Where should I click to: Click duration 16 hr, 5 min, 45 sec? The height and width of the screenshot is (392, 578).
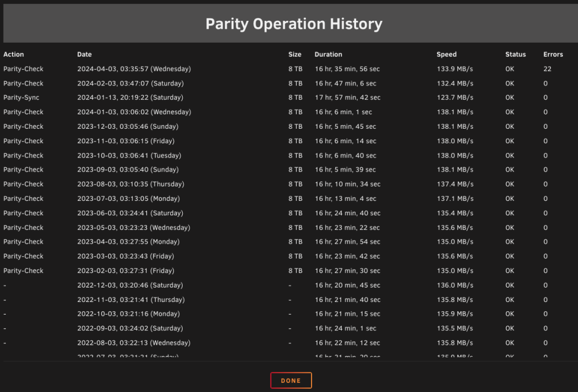point(346,126)
